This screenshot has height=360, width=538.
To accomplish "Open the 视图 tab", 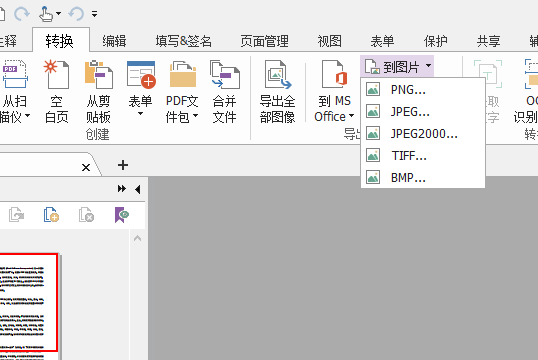I will [330, 41].
